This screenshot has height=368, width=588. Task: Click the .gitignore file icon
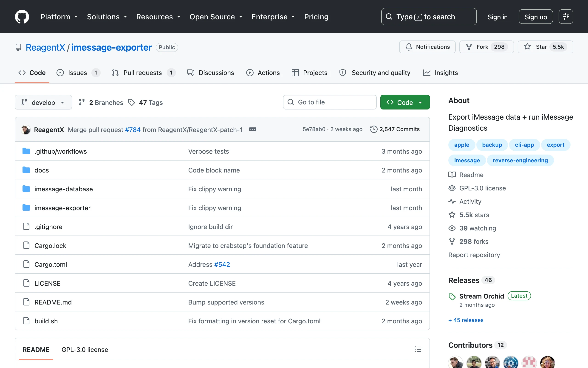tap(26, 227)
